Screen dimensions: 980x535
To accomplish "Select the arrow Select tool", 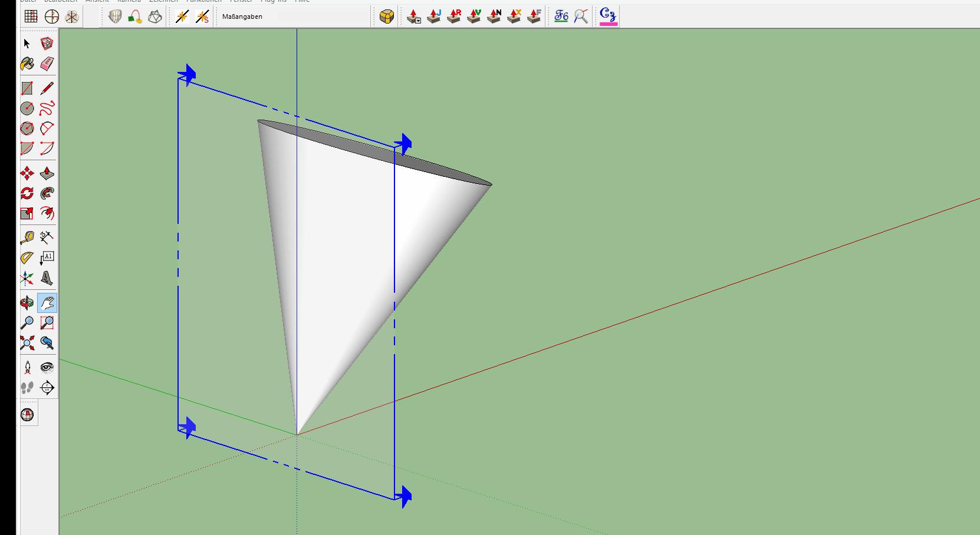I will pos(27,44).
